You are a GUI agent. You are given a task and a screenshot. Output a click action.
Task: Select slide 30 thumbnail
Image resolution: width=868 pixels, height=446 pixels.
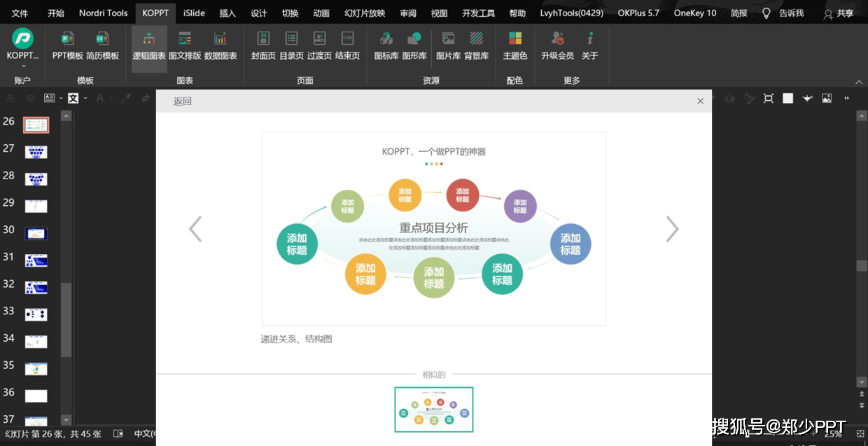[x=36, y=233]
